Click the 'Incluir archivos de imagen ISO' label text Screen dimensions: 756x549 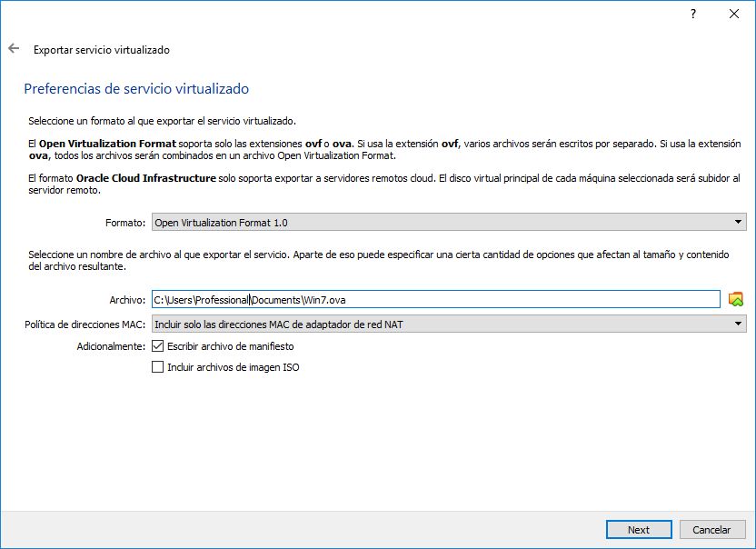click(x=233, y=367)
